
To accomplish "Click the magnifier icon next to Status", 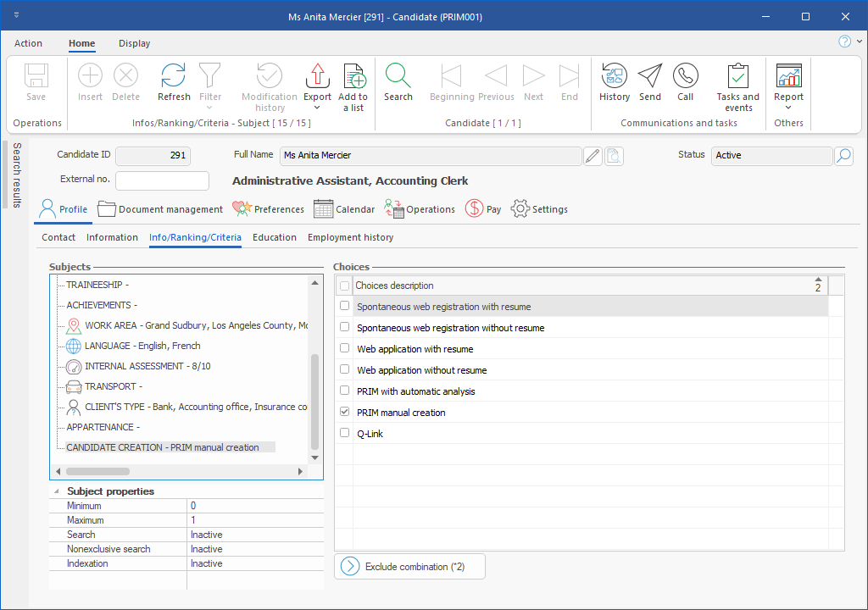I will pyautogui.click(x=843, y=156).
